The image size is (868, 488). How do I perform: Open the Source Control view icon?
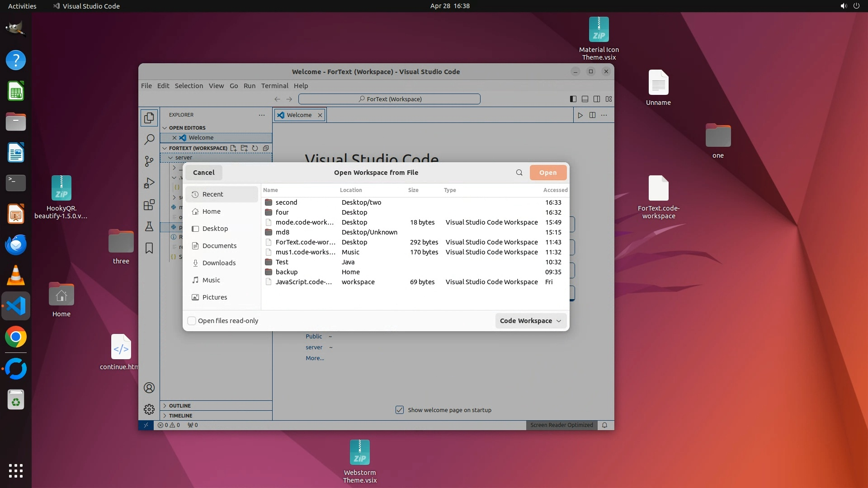(149, 161)
